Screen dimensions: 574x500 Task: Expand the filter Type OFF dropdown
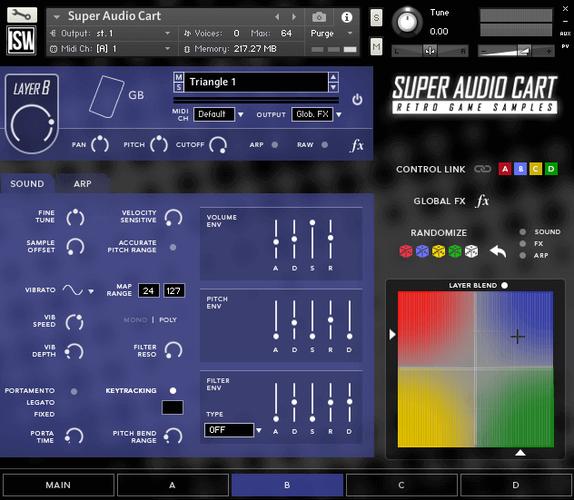point(259,430)
